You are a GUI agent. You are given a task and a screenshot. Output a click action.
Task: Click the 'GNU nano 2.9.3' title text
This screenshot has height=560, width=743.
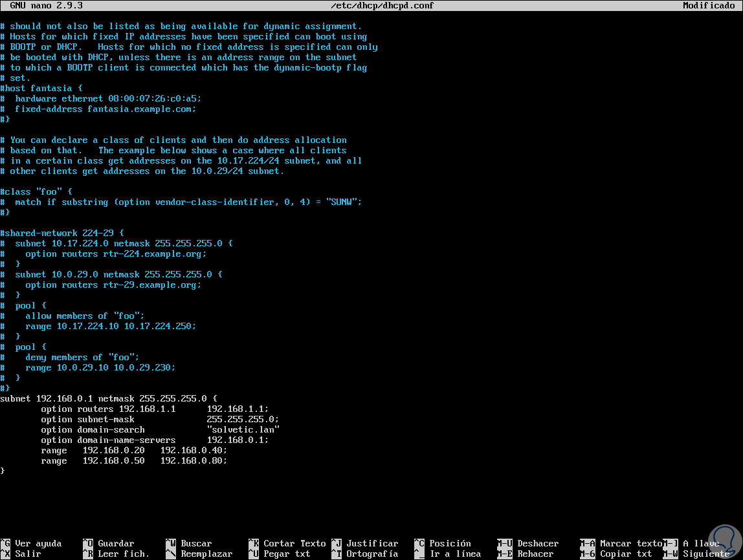pos(46,6)
